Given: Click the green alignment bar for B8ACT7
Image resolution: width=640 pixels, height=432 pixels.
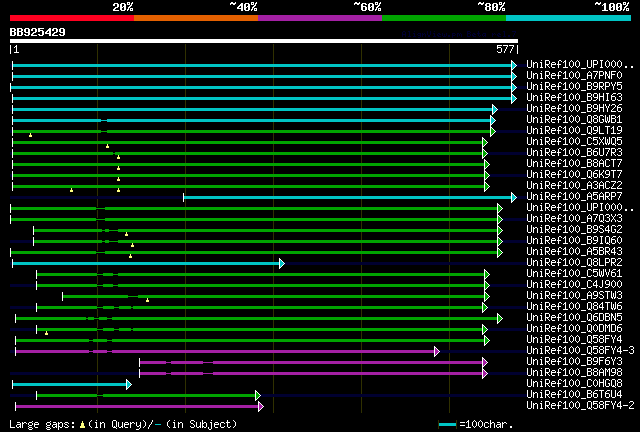Looking at the screenshot, I should 249,165.
